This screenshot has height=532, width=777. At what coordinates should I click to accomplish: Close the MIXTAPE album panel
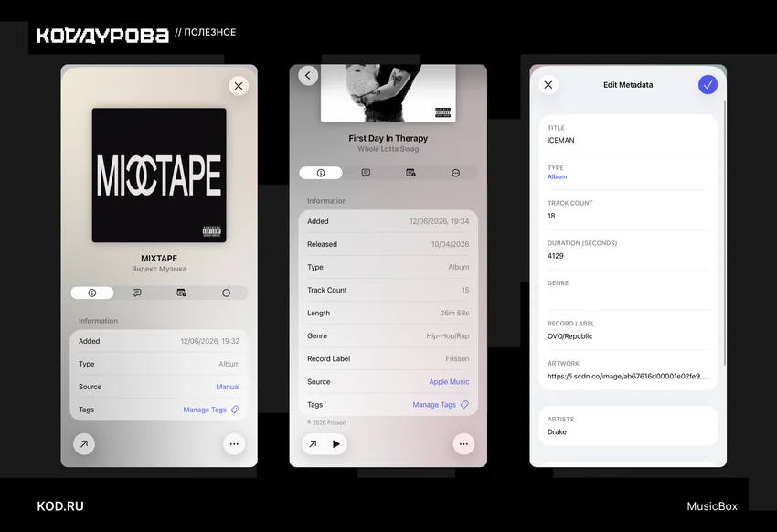pyautogui.click(x=239, y=86)
